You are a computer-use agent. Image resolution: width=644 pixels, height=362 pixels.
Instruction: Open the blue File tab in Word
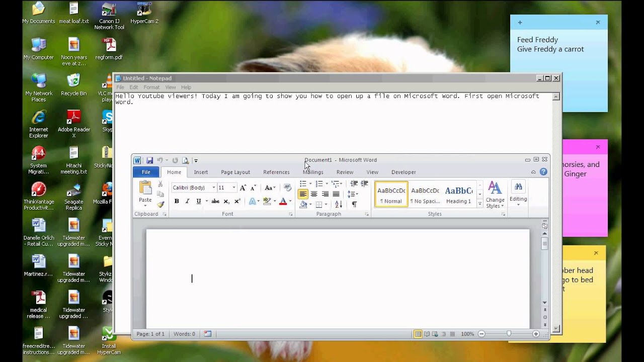(146, 172)
